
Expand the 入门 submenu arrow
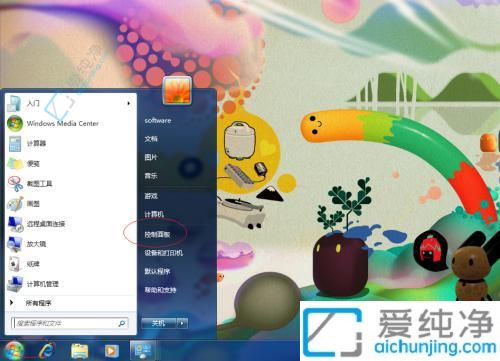pos(129,103)
